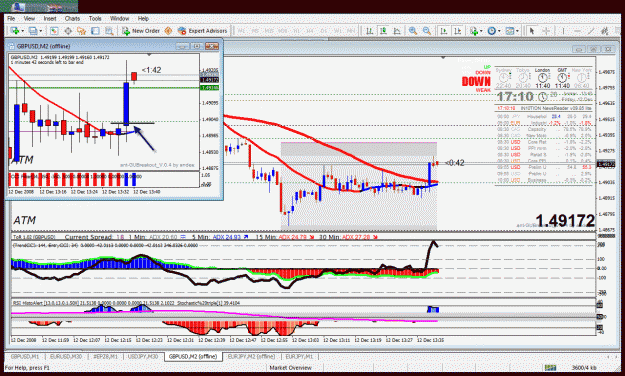Switch to the EURUSD,M30 chart tab

[x=66, y=356]
